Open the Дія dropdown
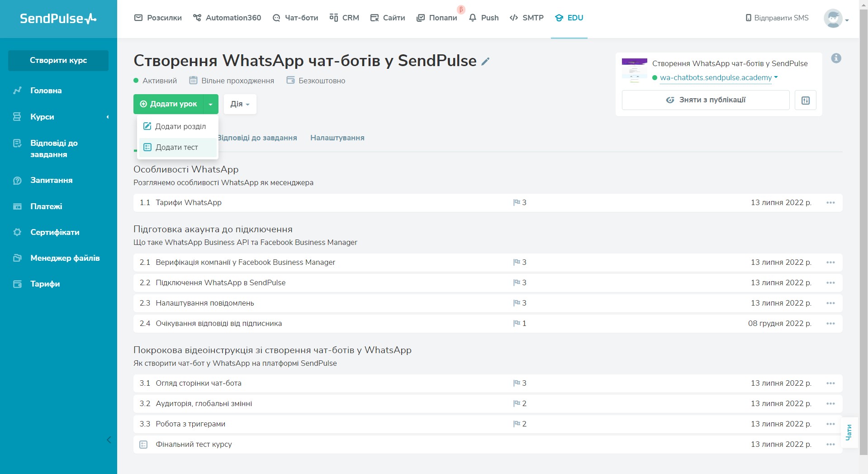This screenshot has width=868, height=474. tap(240, 104)
